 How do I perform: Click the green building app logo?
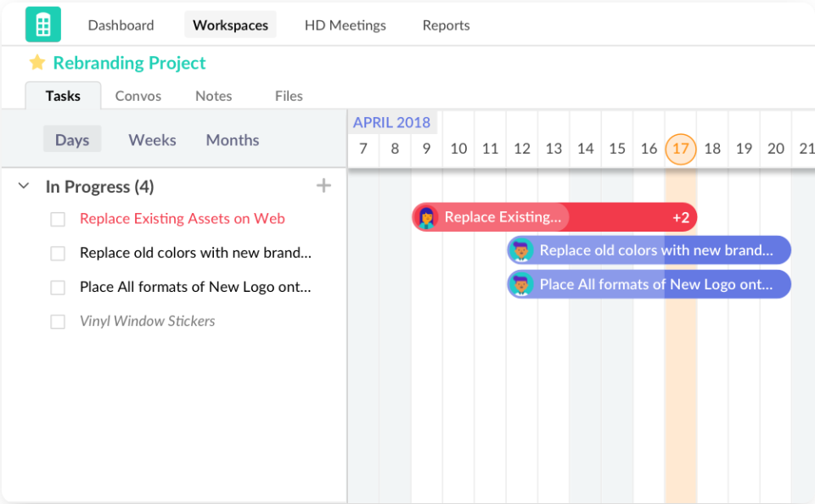pyautogui.click(x=42, y=24)
